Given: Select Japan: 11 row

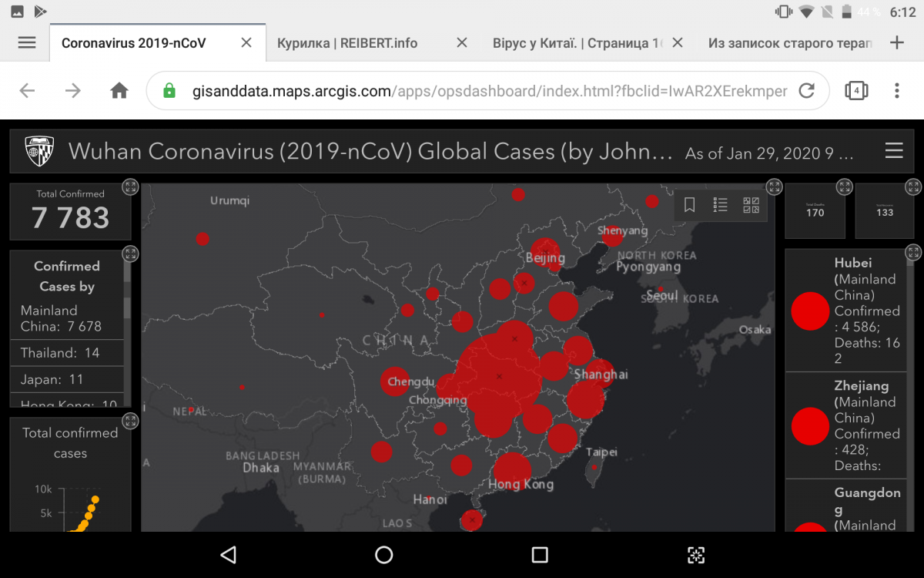Looking at the screenshot, I should [x=66, y=380].
